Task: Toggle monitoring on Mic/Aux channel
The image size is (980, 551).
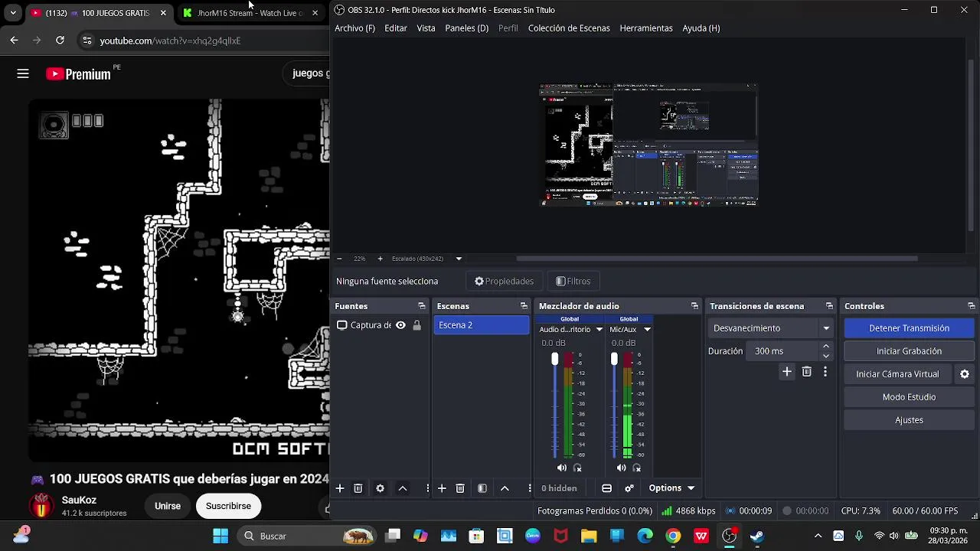Action: pyautogui.click(x=636, y=468)
